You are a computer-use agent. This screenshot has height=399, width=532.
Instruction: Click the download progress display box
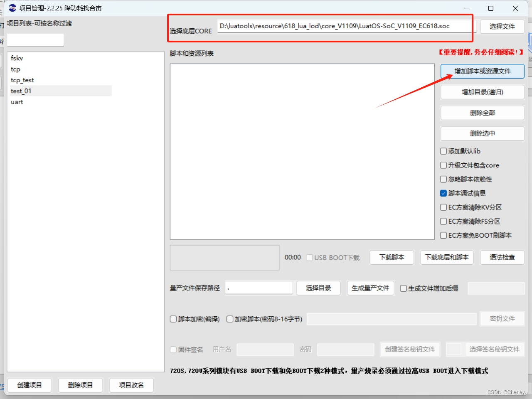tap(225, 258)
